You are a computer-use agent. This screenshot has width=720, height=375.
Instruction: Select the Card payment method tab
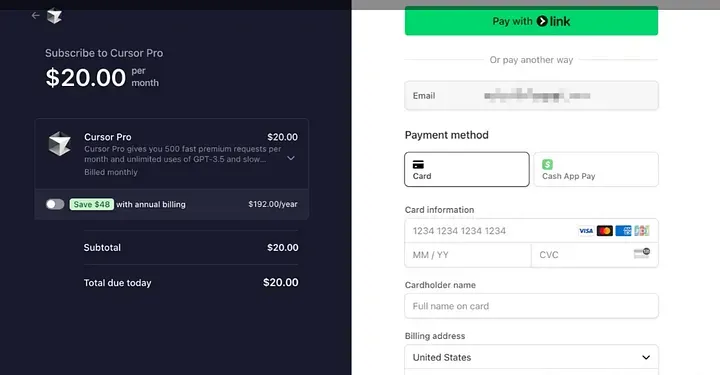pyautogui.click(x=467, y=169)
